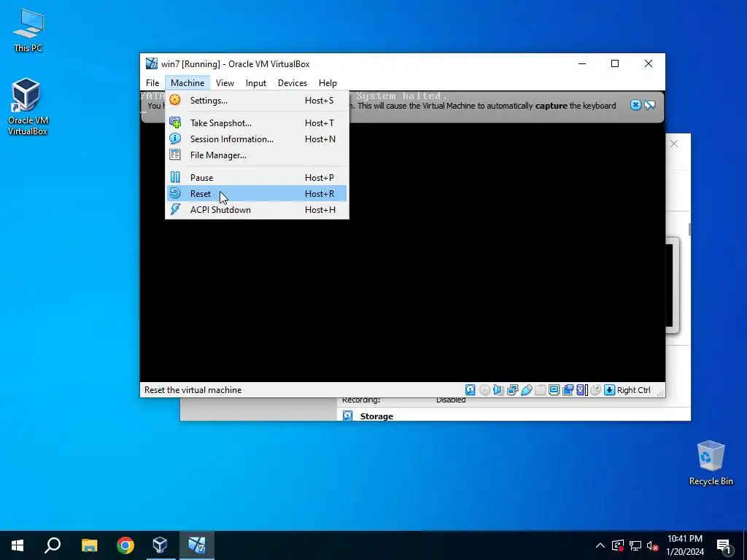Viewport: 747px width, 560px height.
Task: Click the Storage header in the Manager window
Action: pyautogui.click(x=376, y=416)
